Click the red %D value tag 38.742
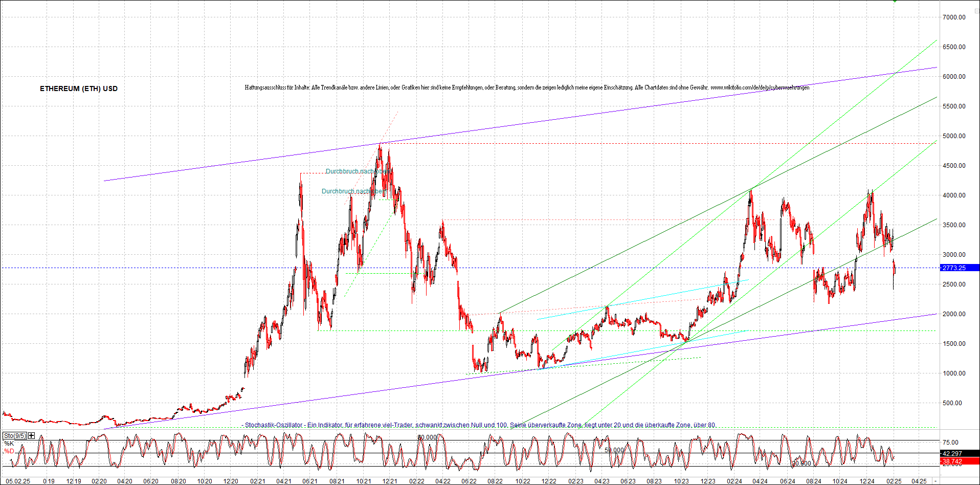980x485 pixels. point(952,460)
